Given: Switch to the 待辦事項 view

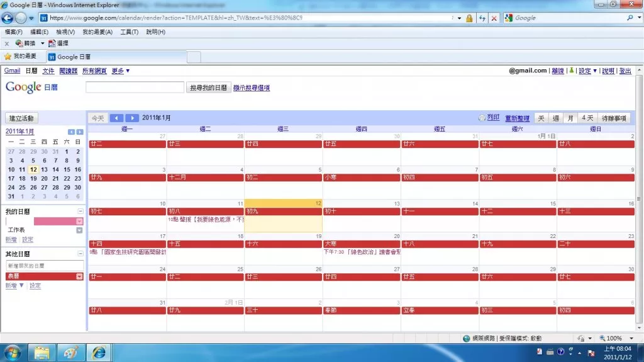Looking at the screenshot, I should tap(614, 118).
